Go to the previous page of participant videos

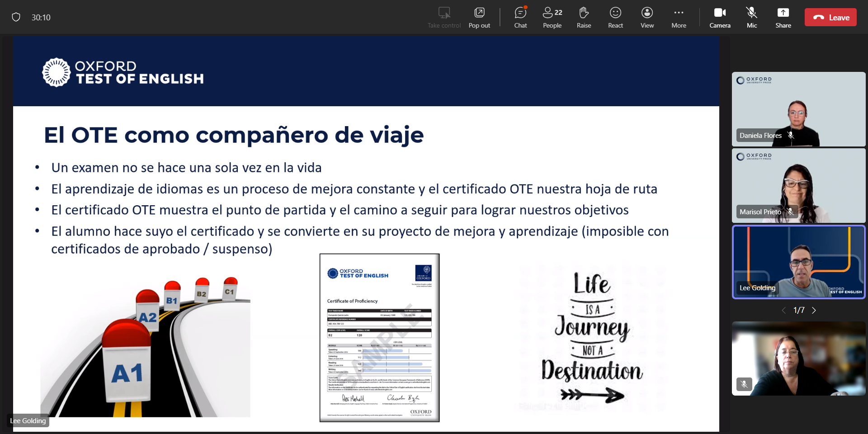784,310
